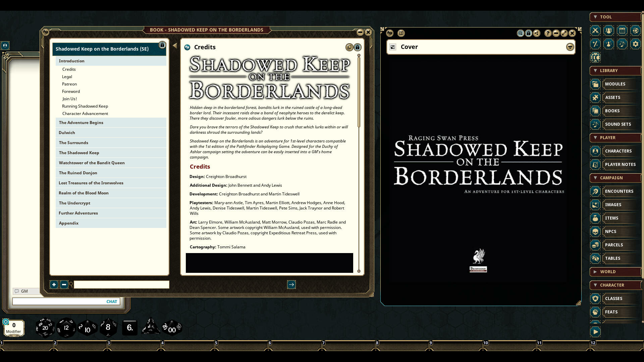Collapse the book's table of contents panel
Image resolution: width=644 pixels, height=362 pixels.
click(x=175, y=45)
